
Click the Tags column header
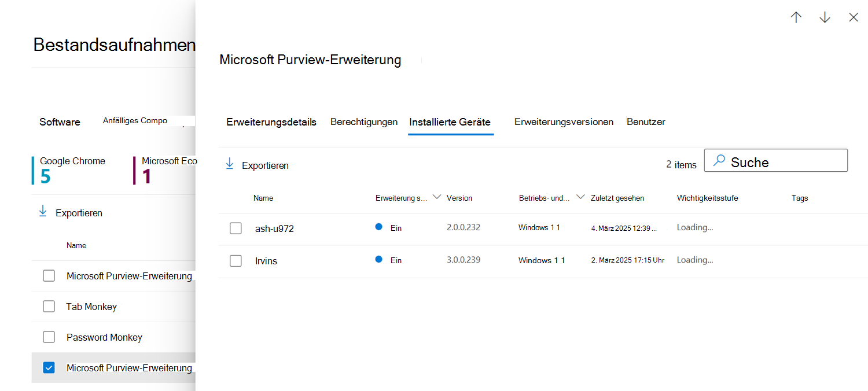click(800, 198)
